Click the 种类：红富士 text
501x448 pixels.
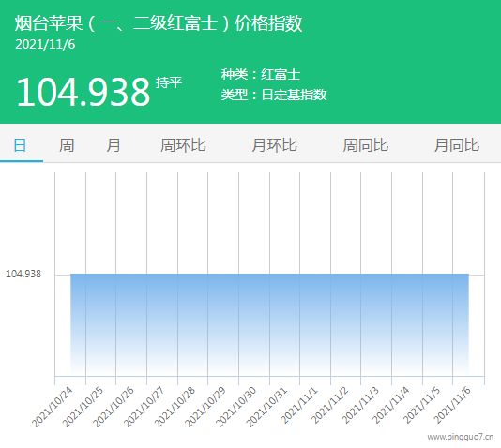click(x=261, y=74)
